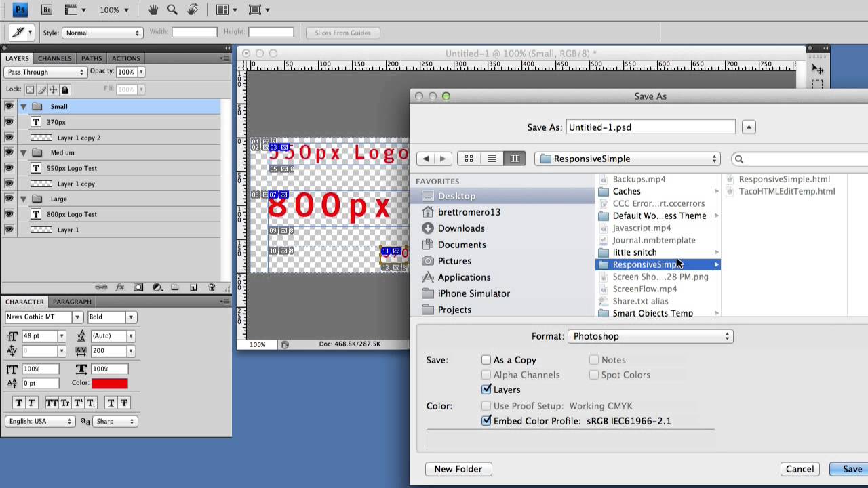868x488 pixels.
Task: Toggle the Subscript button
Action: pyautogui.click(x=91, y=403)
